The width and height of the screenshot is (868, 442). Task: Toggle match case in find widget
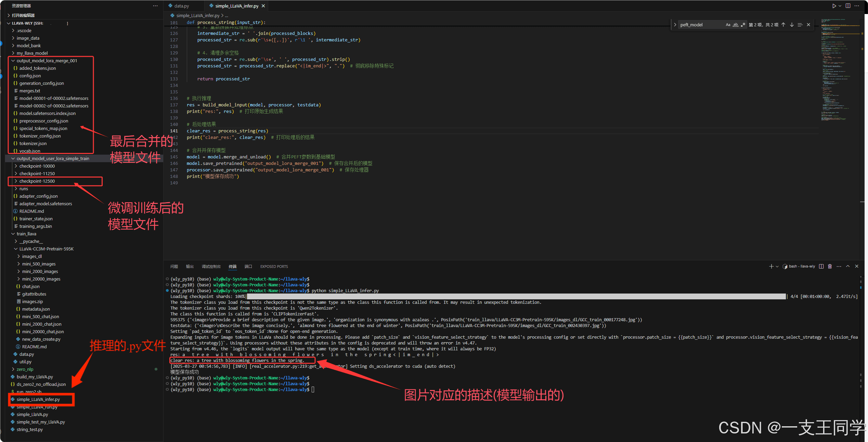point(728,25)
